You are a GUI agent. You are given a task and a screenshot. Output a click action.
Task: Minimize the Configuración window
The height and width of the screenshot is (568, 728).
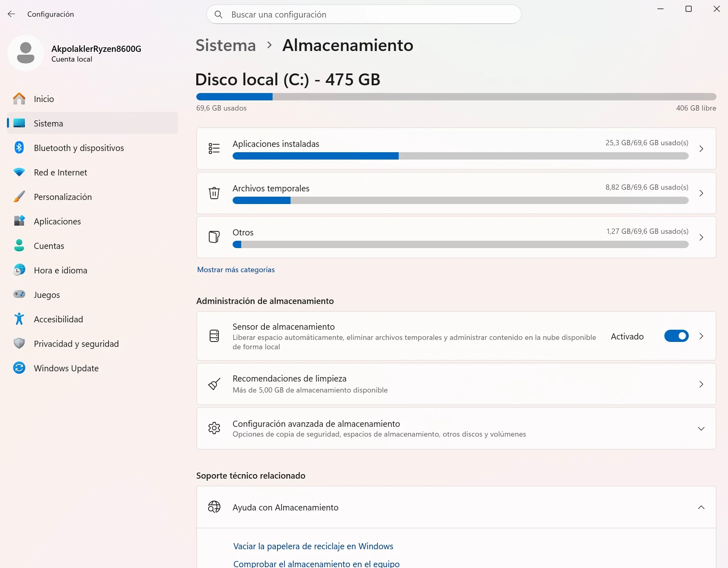(x=660, y=9)
